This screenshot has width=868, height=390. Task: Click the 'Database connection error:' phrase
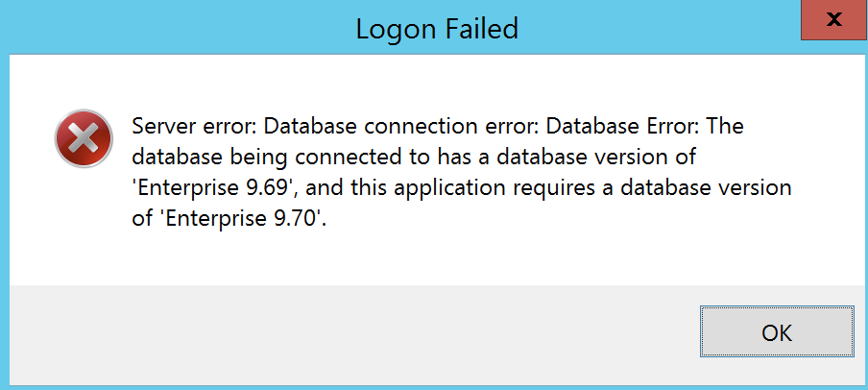[401, 127]
